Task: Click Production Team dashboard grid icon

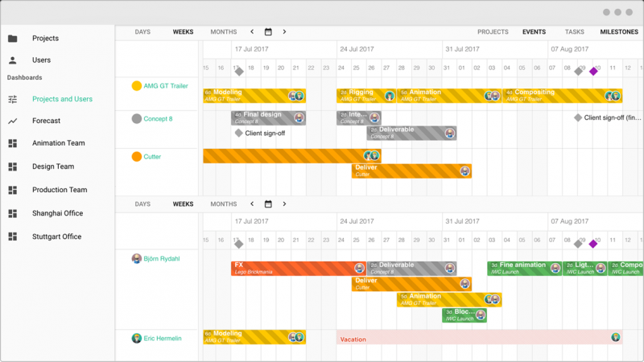Action: point(13,190)
